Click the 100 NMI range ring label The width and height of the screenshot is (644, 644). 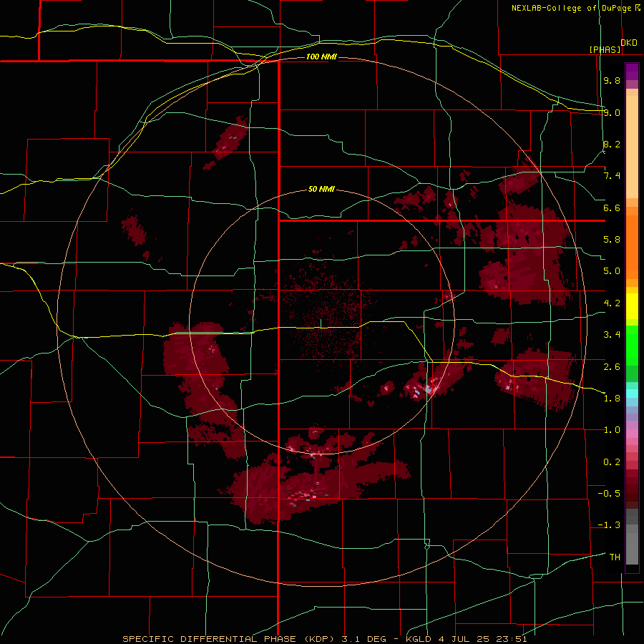[x=321, y=57]
